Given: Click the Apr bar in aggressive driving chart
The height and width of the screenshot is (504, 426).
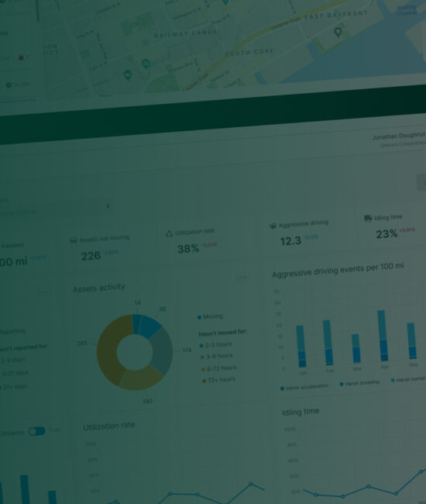Looking at the screenshot, I should 383,336.
